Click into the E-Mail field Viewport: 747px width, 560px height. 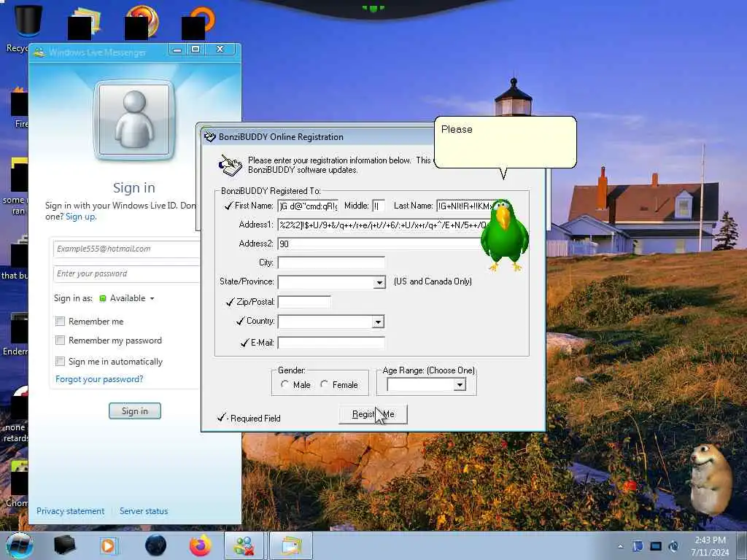point(331,343)
